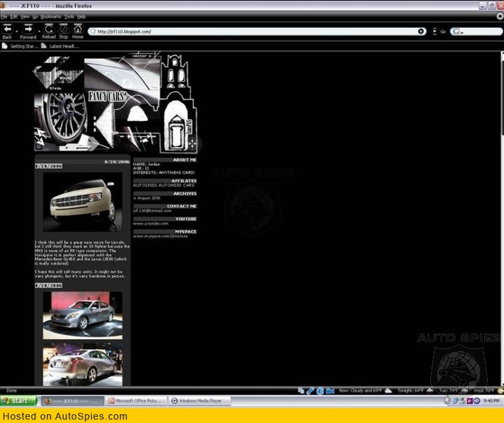This screenshot has width=504, height=423.
Task: Open the Lincoln SUV front photo
Action: pyautogui.click(x=82, y=202)
